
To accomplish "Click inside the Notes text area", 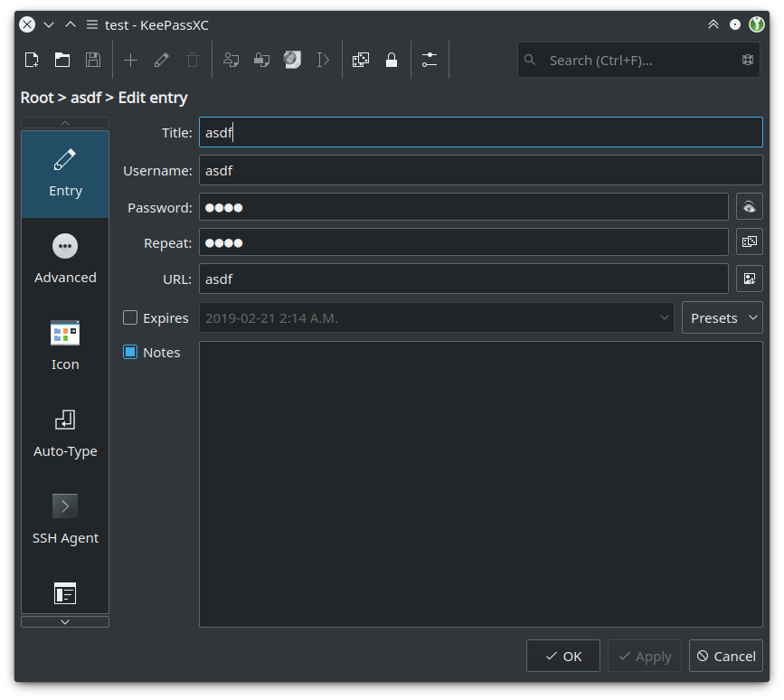I will pos(481,484).
